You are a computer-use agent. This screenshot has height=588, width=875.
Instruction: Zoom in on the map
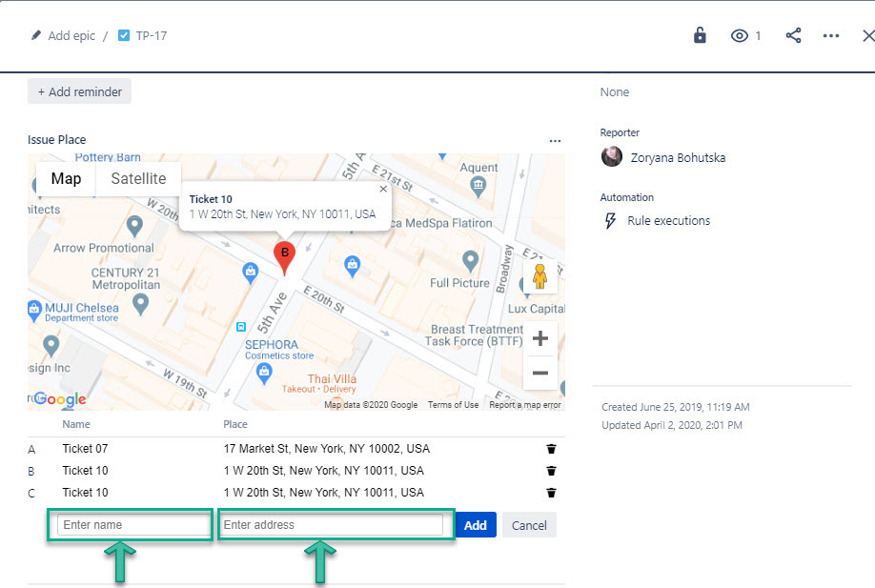point(539,338)
